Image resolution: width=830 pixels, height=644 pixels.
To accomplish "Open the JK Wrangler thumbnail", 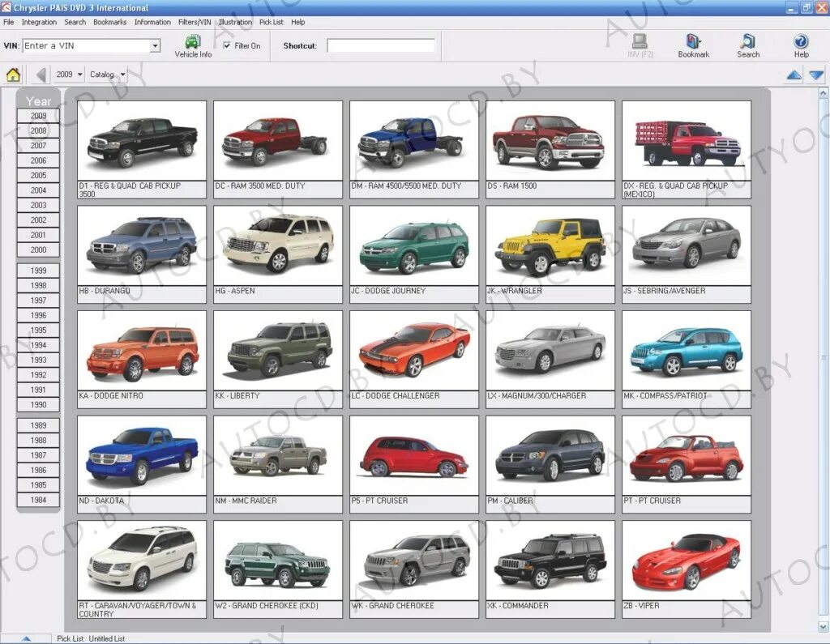I will click(x=550, y=246).
